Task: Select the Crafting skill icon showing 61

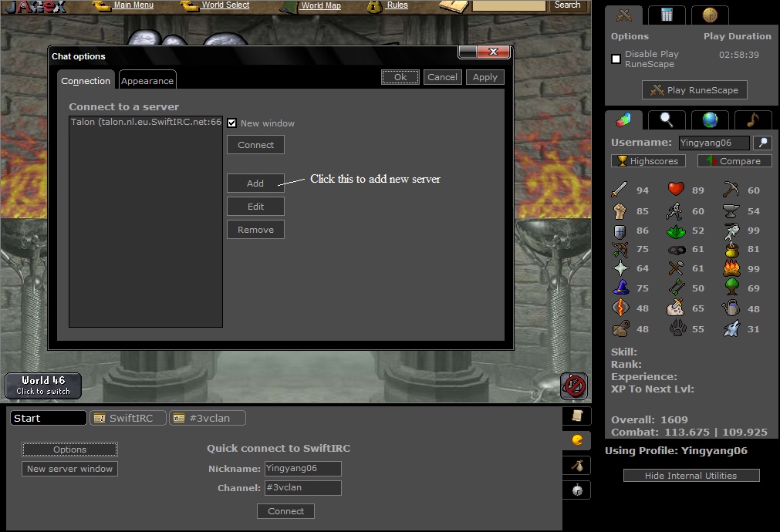Action: (676, 268)
